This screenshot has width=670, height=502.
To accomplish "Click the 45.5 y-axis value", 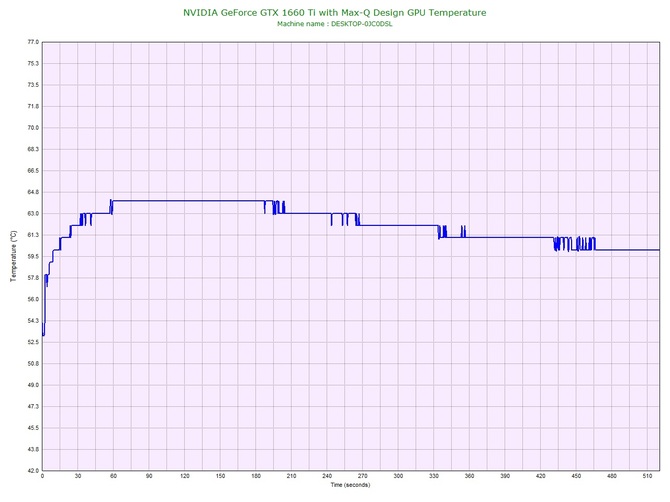I will click(33, 428).
